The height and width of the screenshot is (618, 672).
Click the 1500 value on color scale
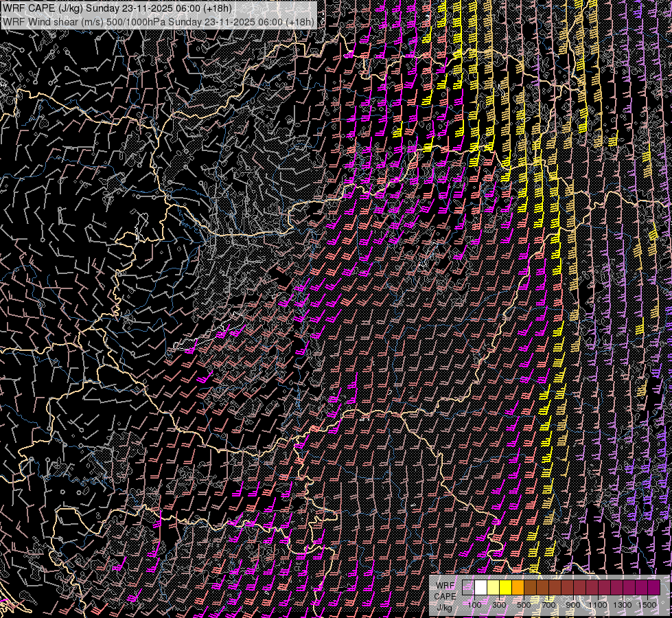(647, 604)
